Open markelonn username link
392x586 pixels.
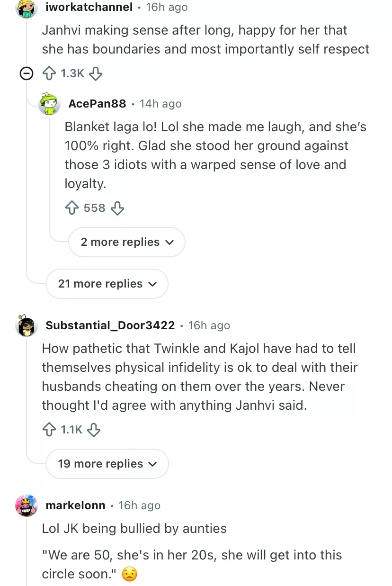pos(75,505)
